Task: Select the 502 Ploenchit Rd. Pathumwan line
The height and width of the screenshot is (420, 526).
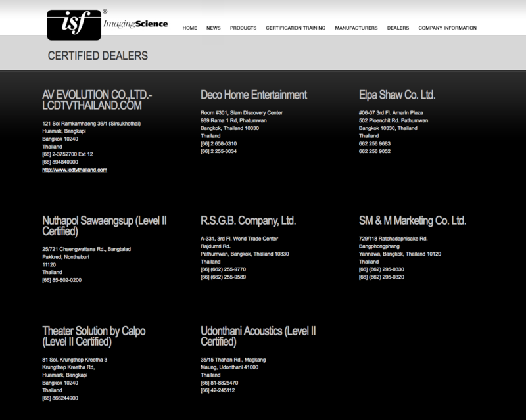Action: tap(393, 120)
